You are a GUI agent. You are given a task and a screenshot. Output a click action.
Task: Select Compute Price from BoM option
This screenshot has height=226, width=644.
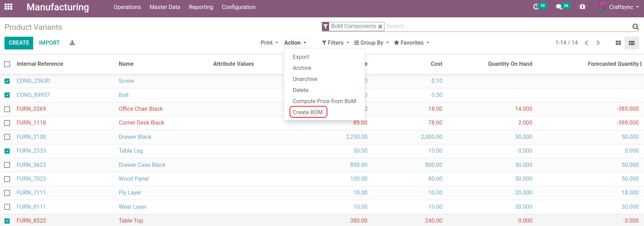point(324,101)
